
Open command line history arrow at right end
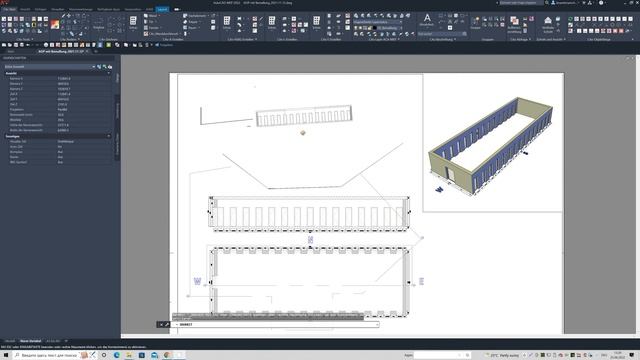[376, 324]
